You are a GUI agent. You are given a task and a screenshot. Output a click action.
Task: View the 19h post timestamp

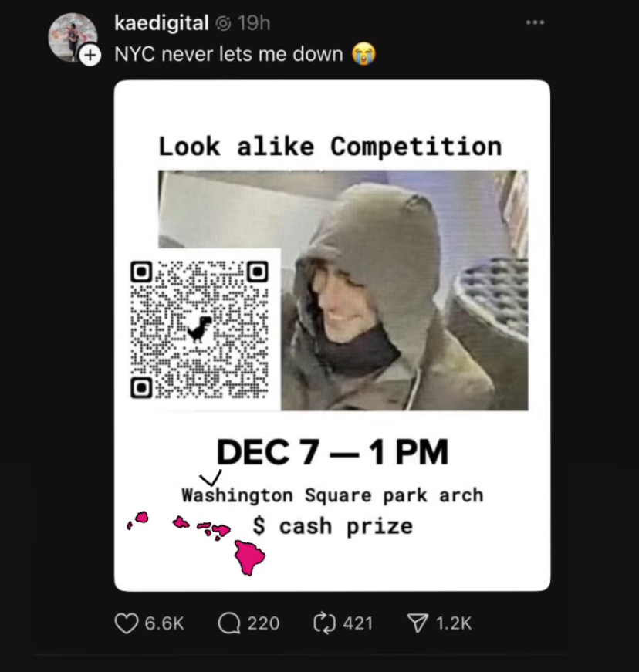[254, 23]
